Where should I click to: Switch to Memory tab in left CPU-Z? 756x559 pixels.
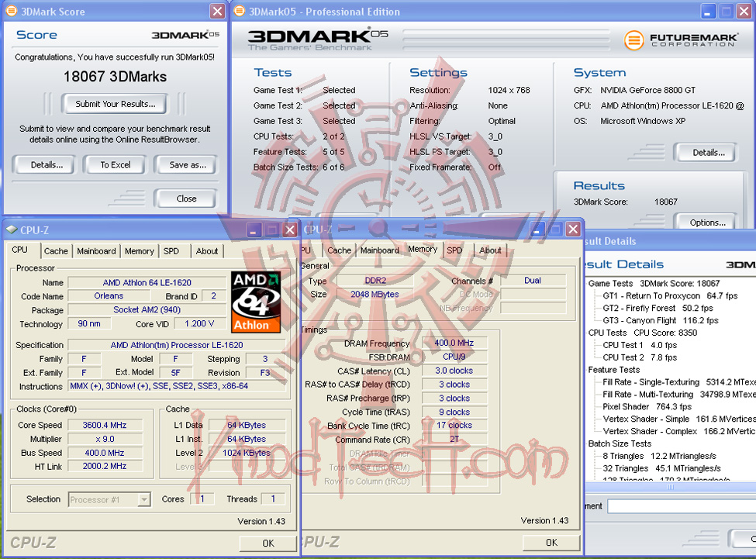coord(140,251)
